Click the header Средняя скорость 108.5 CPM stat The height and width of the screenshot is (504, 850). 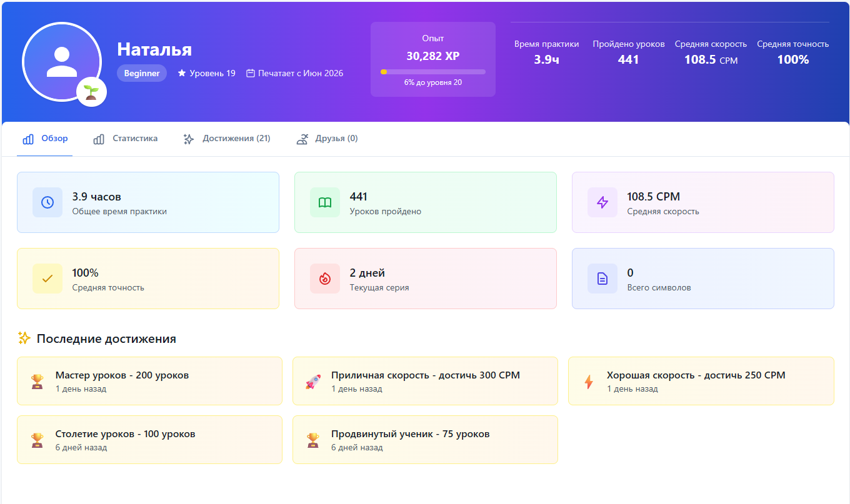point(711,52)
